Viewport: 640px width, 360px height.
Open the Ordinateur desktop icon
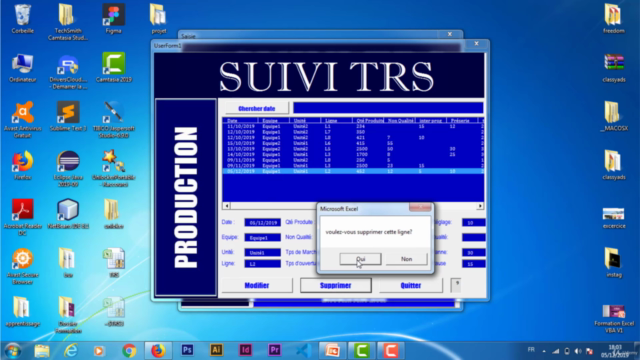click(x=22, y=68)
